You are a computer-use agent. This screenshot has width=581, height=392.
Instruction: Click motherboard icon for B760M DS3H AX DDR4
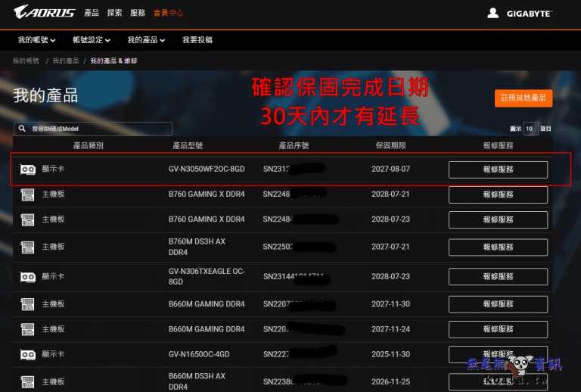click(28, 247)
